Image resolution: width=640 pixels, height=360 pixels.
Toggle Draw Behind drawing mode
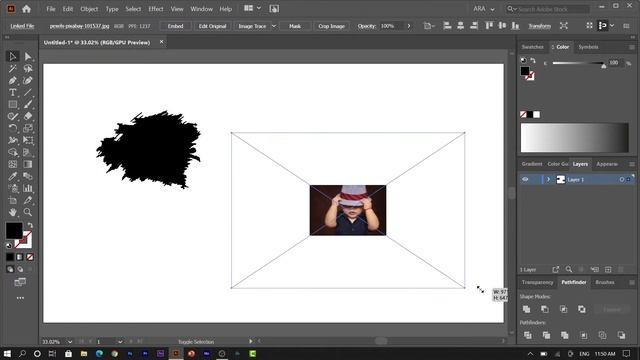(x=20, y=269)
